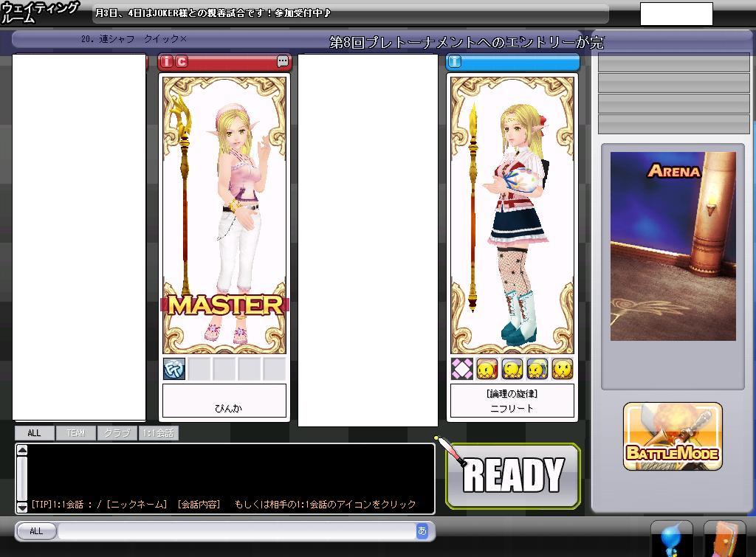Click the READY button
756x557 pixels.
tap(513, 476)
